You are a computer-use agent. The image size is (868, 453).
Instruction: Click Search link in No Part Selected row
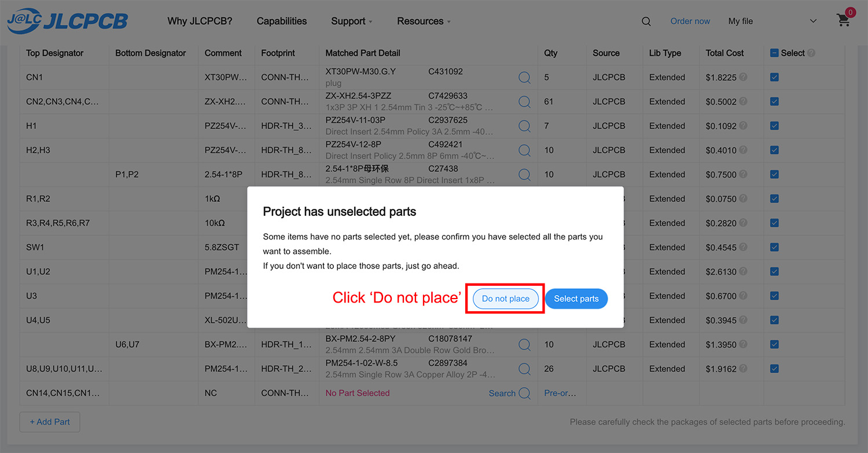[x=502, y=393]
